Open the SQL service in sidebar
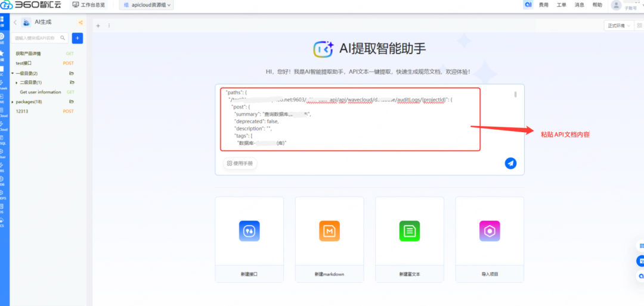 pyautogui.click(x=2, y=140)
